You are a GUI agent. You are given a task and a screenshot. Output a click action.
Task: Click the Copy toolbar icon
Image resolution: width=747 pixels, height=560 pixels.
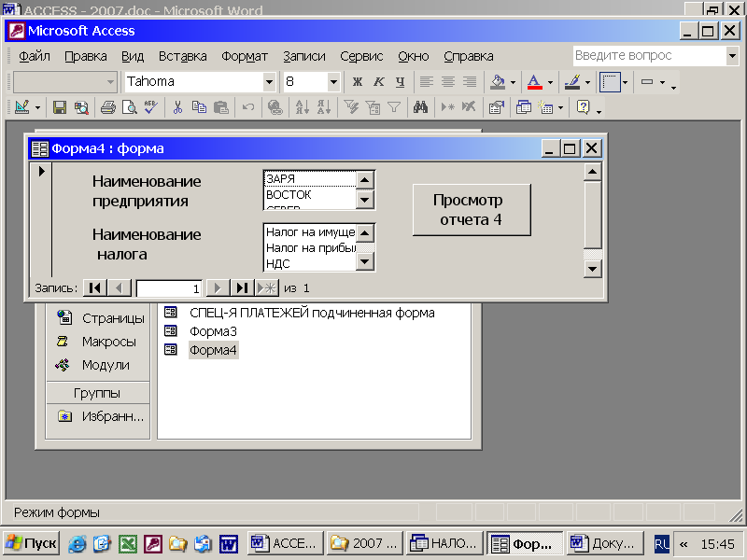pyautogui.click(x=199, y=107)
